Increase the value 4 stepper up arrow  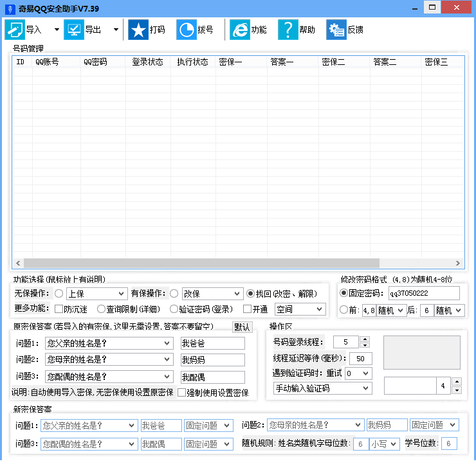457,382
